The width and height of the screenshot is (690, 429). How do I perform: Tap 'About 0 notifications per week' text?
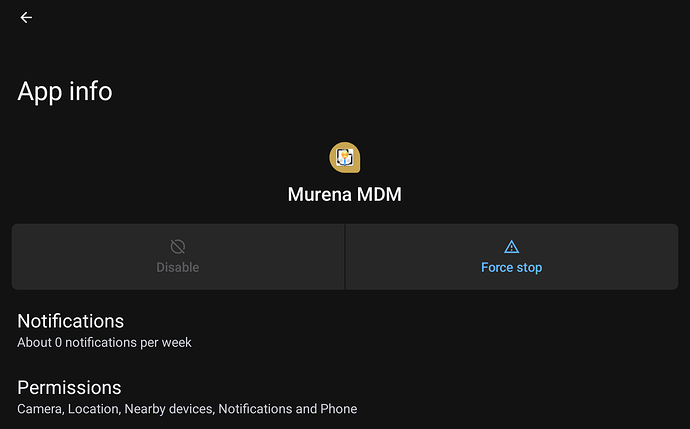point(104,342)
